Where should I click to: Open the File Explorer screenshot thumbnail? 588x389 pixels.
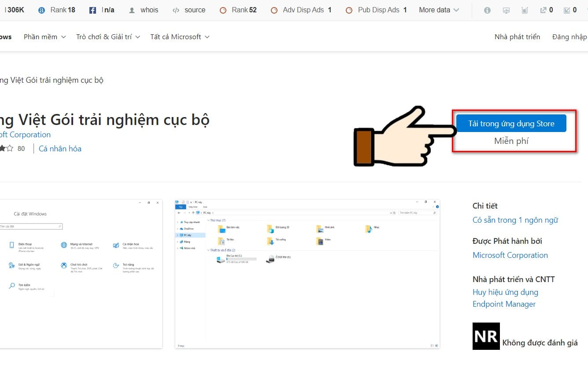point(307,274)
